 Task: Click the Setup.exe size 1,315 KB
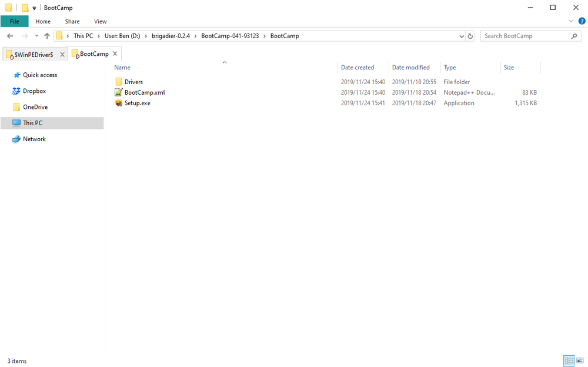pyautogui.click(x=526, y=103)
